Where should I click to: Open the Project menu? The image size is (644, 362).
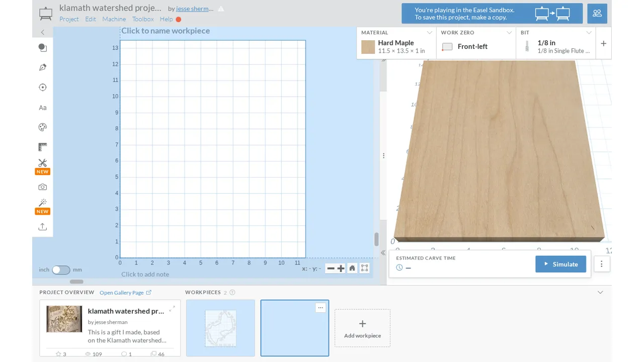click(x=69, y=19)
